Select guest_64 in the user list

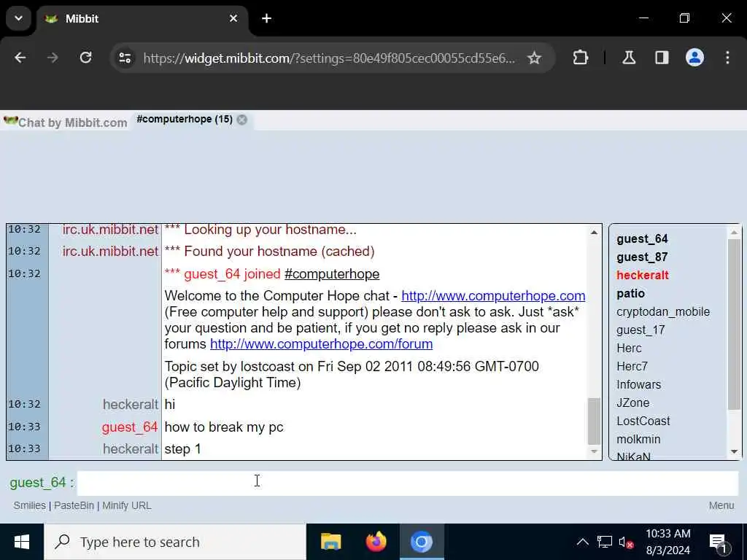tap(642, 238)
